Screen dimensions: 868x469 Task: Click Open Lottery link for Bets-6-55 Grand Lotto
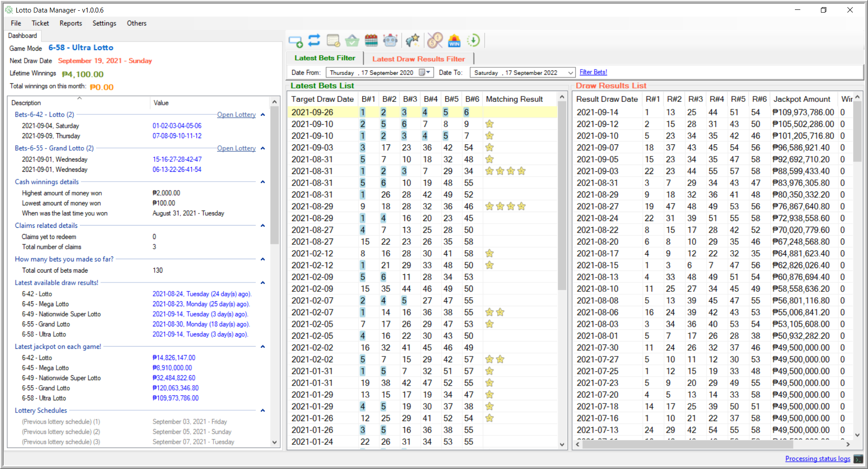click(x=236, y=148)
